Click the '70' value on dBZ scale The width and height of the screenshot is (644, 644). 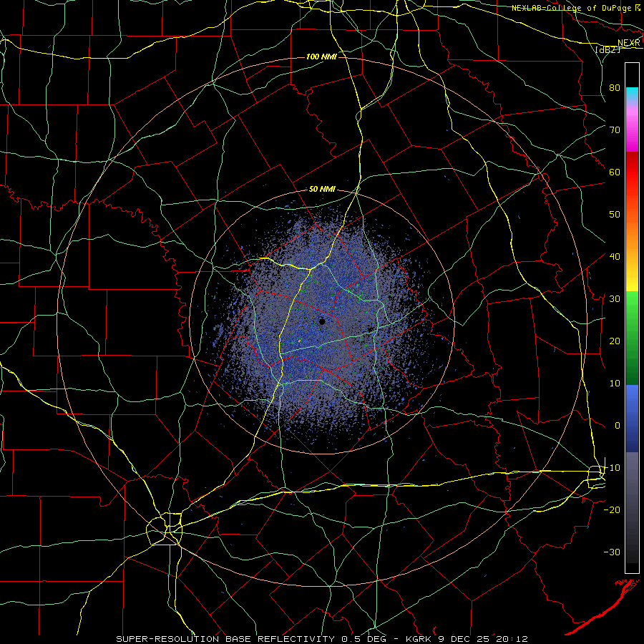coord(615,130)
